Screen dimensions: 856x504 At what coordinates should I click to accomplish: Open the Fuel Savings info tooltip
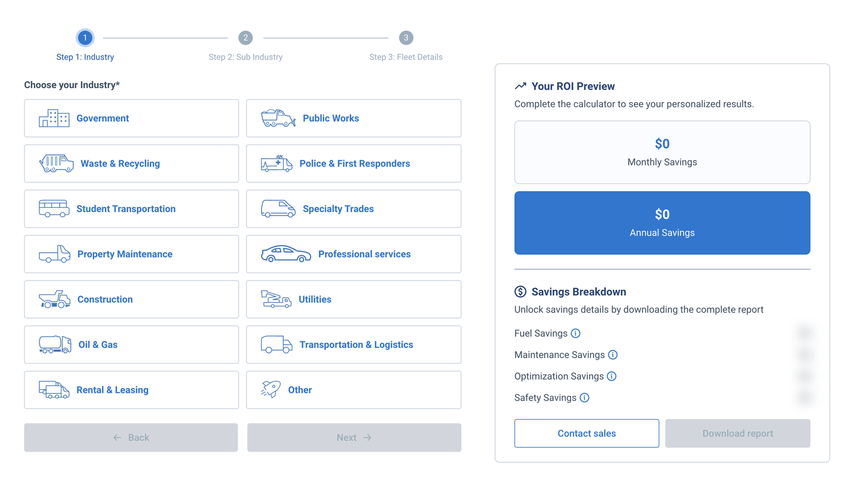(576, 333)
